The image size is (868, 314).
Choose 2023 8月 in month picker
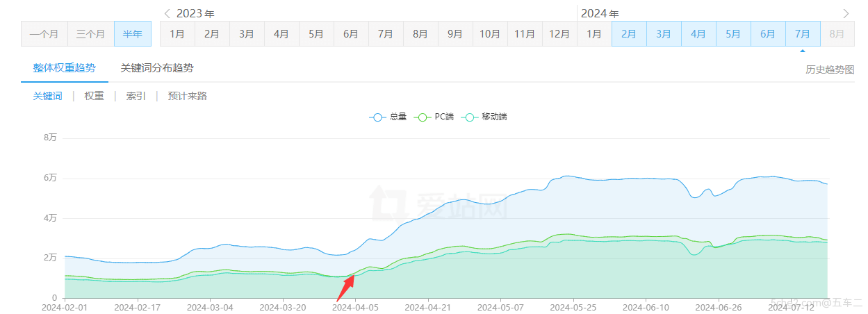[420, 34]
